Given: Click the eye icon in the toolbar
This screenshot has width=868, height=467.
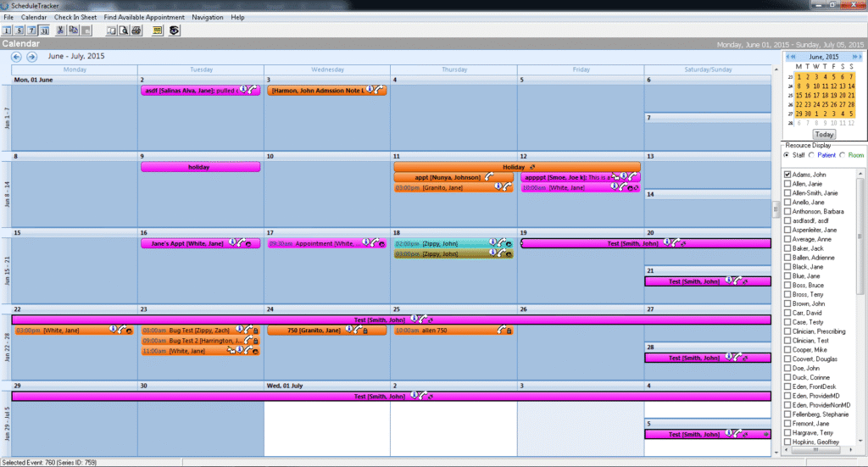Looking at the screenshot, I should point(174,31).
